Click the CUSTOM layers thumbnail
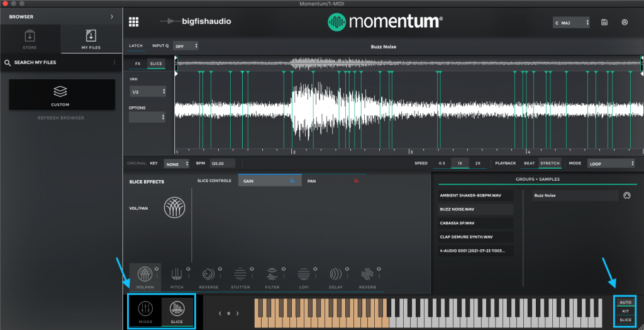 click(60, 91)
